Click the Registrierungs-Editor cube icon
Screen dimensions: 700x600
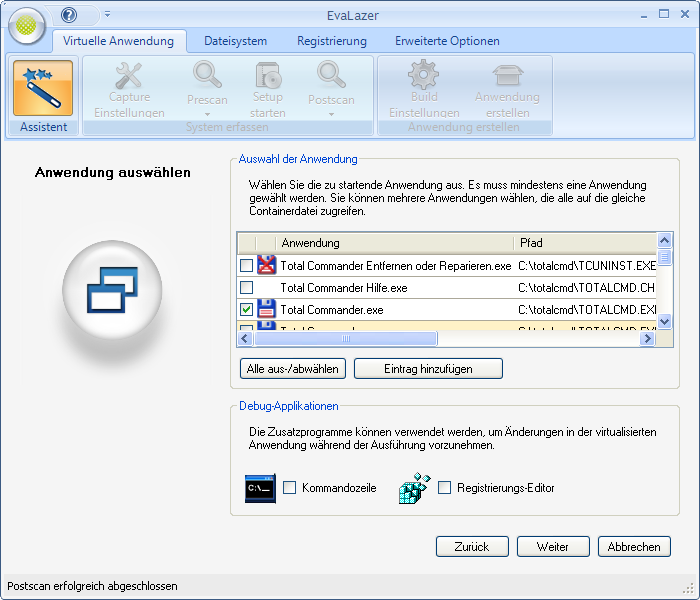(414, 488)
